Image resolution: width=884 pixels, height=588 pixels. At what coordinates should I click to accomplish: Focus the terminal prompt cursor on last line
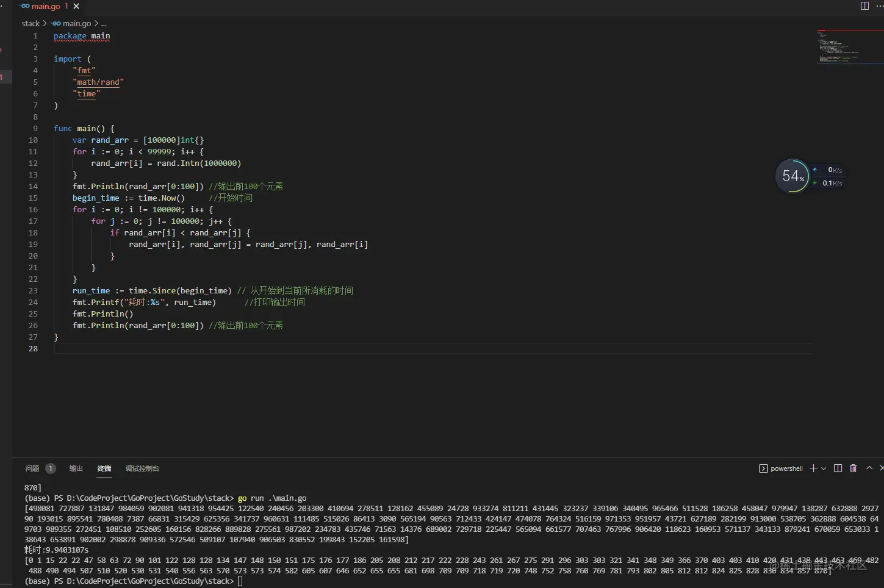click(240, 581)
